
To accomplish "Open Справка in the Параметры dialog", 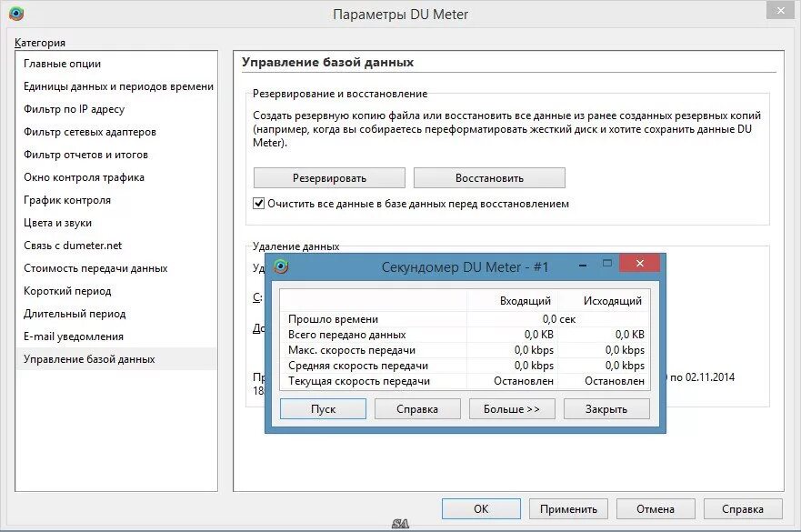I will [x=743, y=509].
